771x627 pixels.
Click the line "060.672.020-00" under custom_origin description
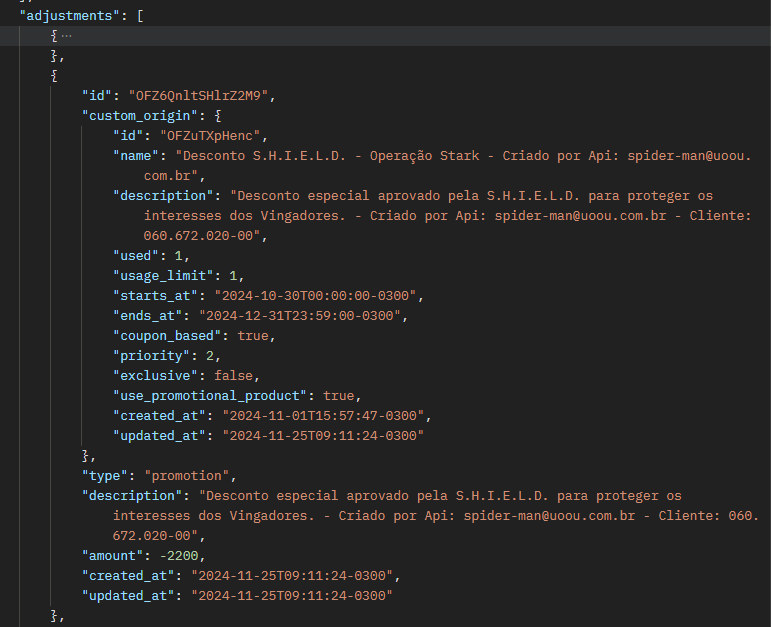click(198, 236)
